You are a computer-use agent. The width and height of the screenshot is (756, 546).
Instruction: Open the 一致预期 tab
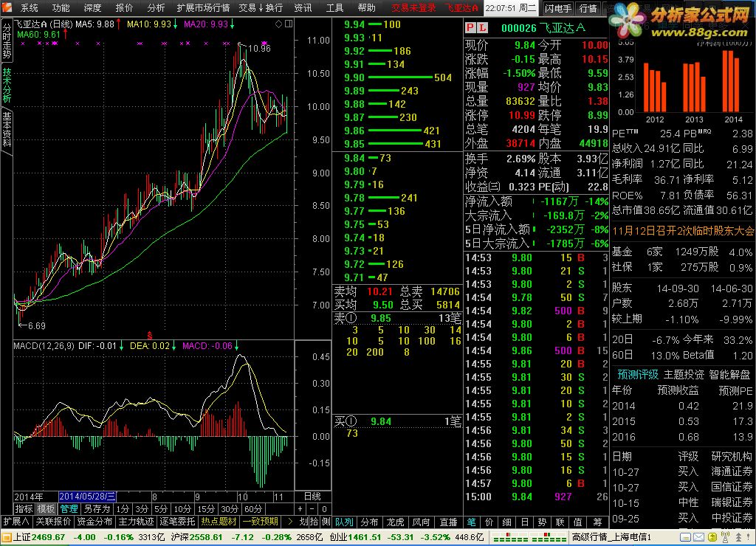pyautogui.click(x=261, y=522)
